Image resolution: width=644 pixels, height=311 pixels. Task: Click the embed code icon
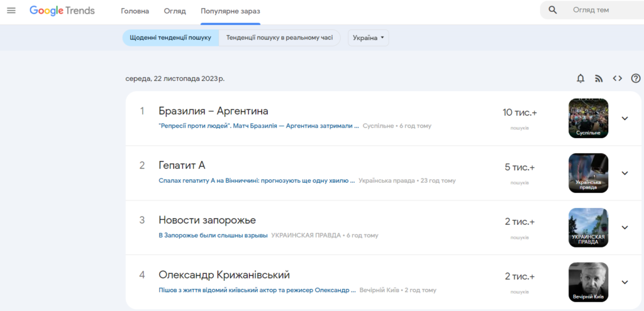[617, 79]
